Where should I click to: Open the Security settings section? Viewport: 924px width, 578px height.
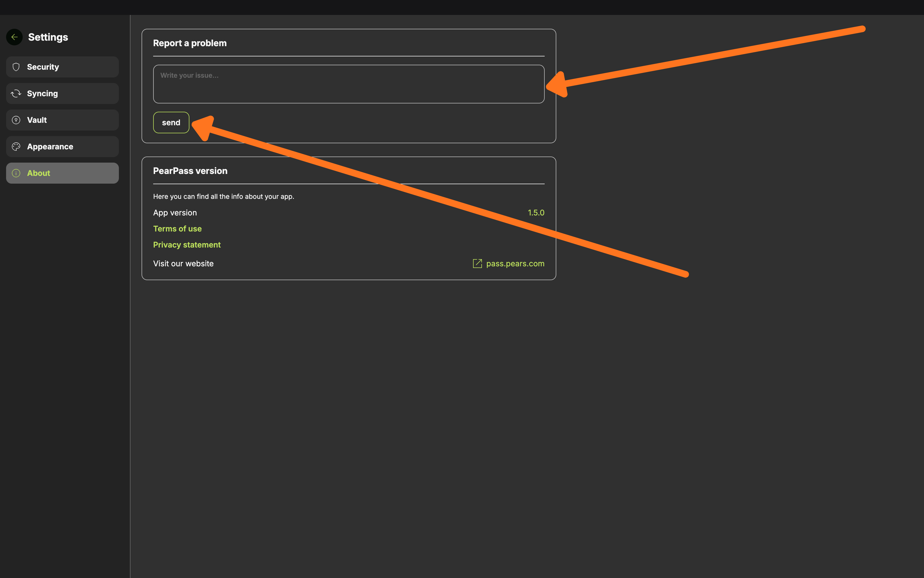[62, 67]
